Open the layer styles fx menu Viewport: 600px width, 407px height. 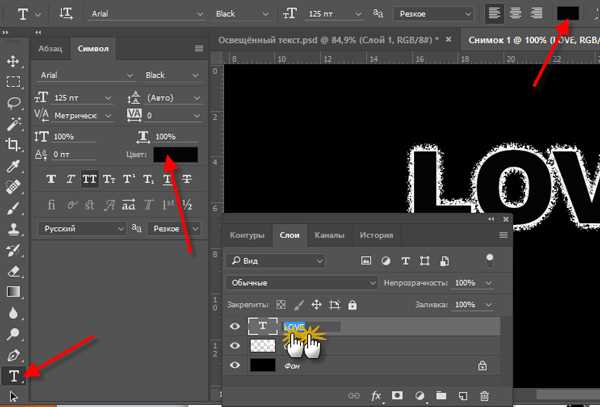376,396
